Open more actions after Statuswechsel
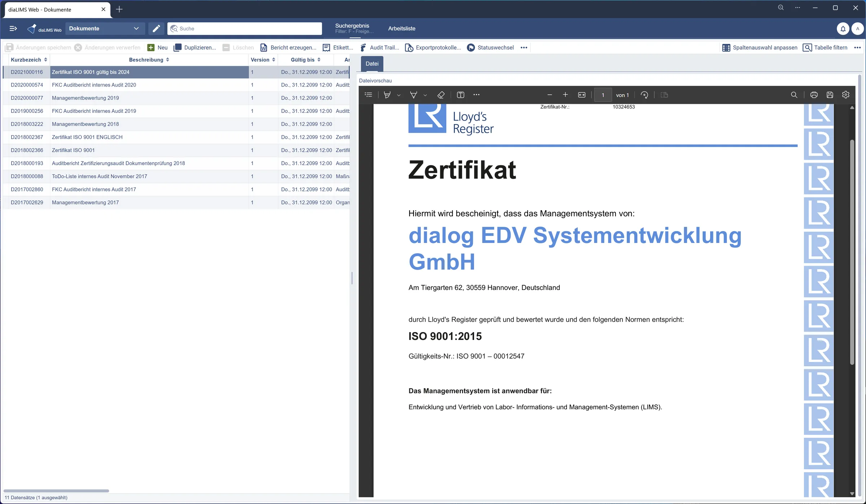 (x=524, y=48)
